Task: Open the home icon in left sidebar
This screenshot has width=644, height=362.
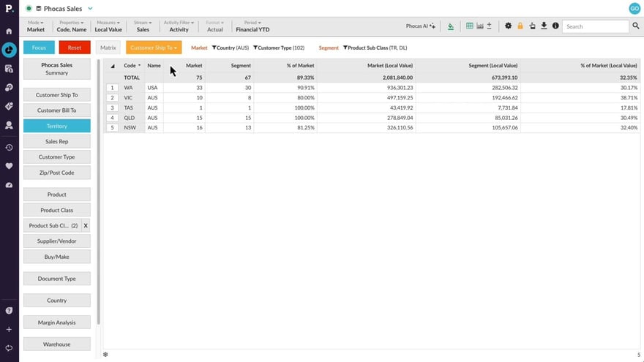Action: (x=9, y=31)
